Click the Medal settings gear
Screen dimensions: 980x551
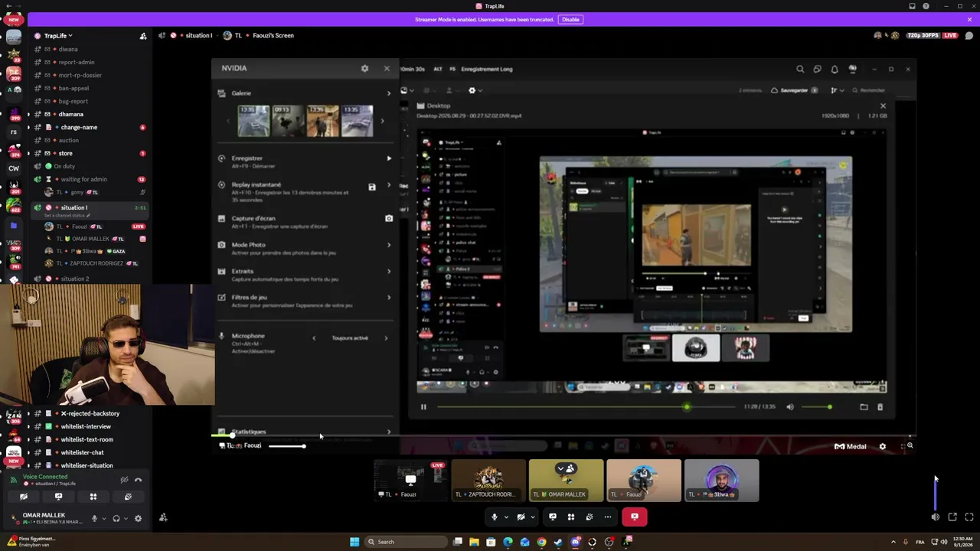[882, 447]
